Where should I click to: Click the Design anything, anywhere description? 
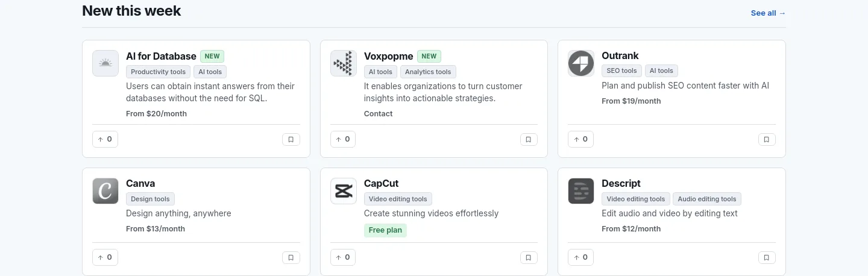click(x=178, y=213)
